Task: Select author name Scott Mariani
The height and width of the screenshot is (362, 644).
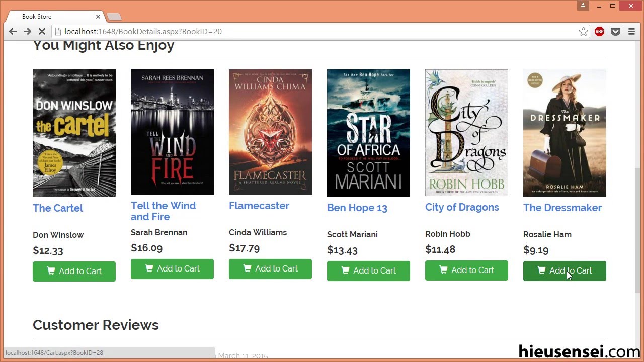Action: 352,234
